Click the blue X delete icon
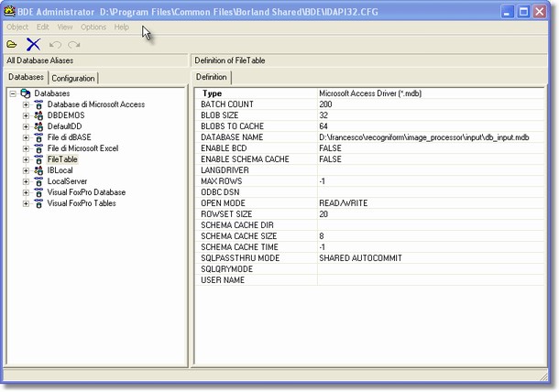The width and height of the screenshot is (559, 392). (x=33, y=45)
